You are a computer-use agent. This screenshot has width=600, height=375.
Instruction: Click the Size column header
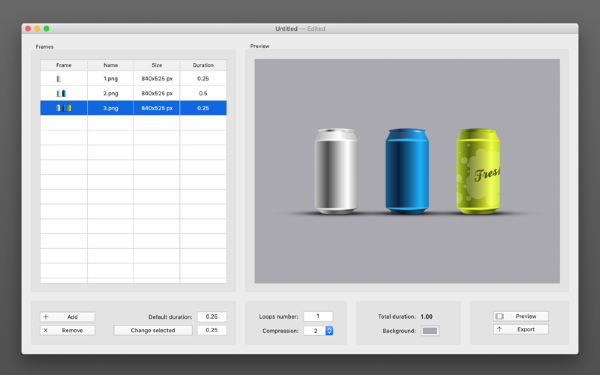[x=157, y=65]
